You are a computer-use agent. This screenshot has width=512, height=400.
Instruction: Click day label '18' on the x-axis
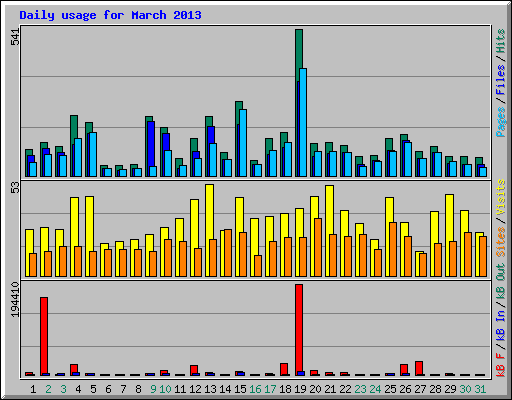tap(285, 389)
